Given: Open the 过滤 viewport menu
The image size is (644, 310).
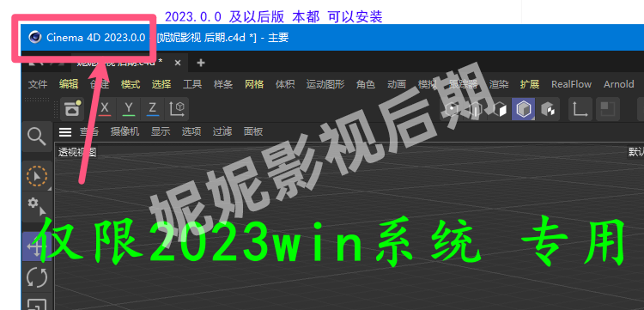Looking at the screenshot, I should [x=222, y=131].
